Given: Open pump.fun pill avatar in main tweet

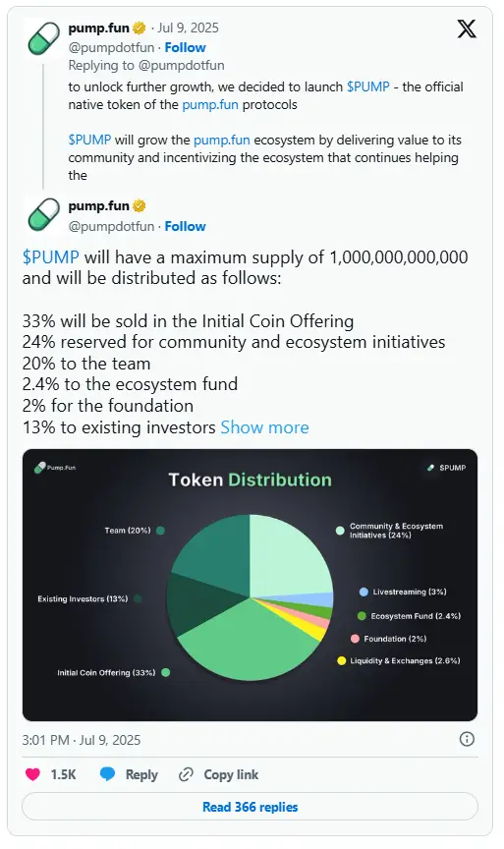Looking at the screenshot, I should tap(43, 215).
